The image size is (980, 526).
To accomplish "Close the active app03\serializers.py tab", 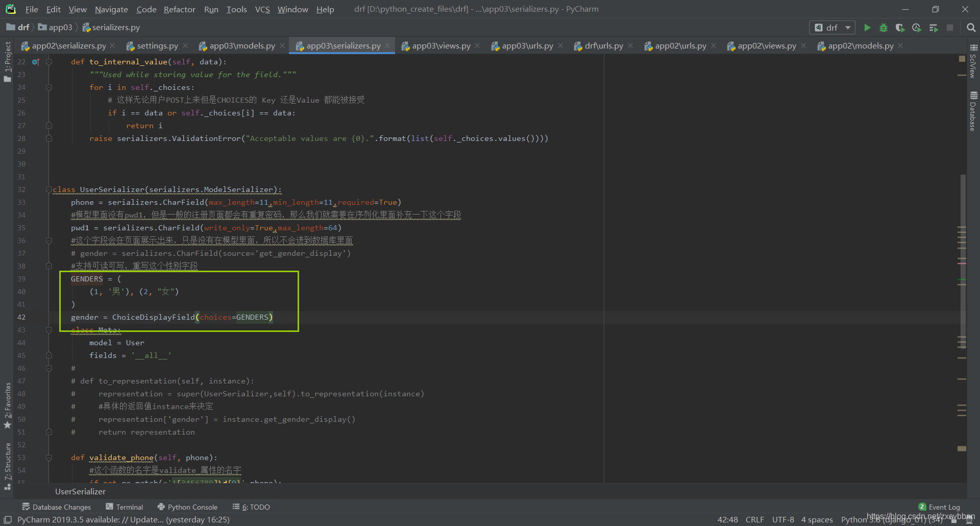I will click(387, 46).
